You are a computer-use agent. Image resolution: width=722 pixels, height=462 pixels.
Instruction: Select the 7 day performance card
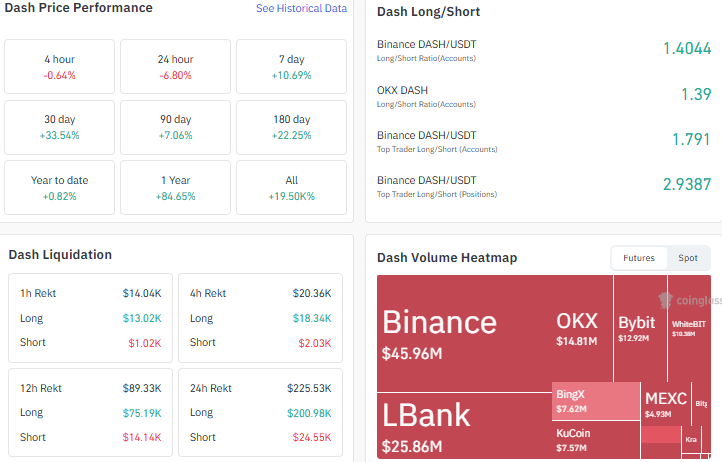coord(291,66)
